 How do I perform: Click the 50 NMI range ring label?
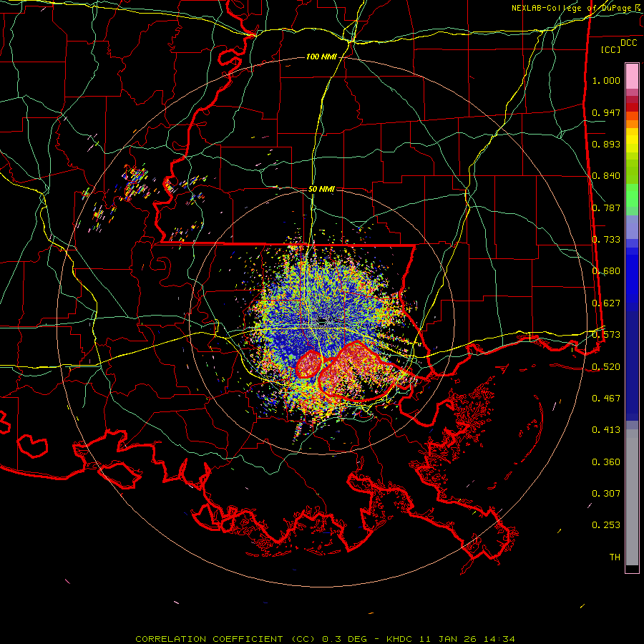tap(321, 190)
